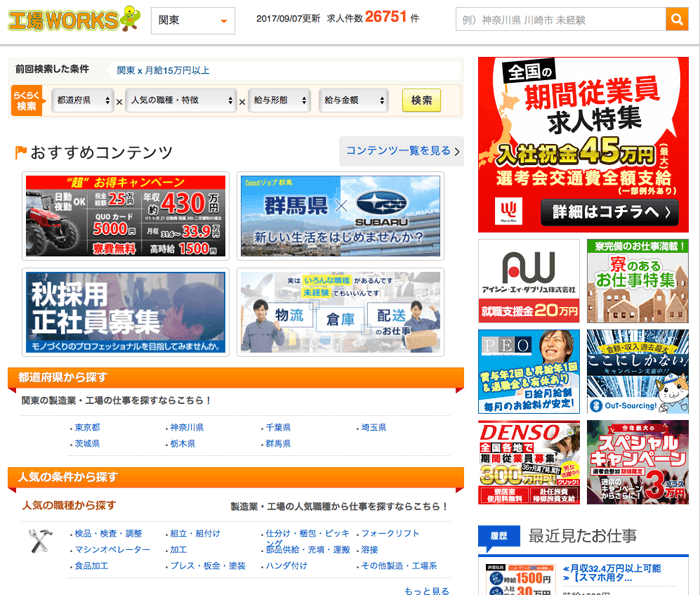Click もっと見る link
This screenshot has height=595, width=700.
[427, 591]
